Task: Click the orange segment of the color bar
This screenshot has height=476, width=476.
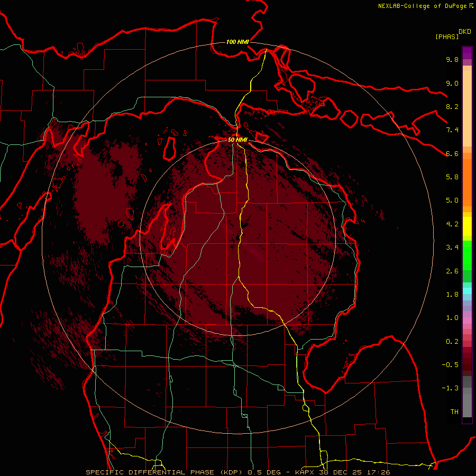Action: click(467, 182)
